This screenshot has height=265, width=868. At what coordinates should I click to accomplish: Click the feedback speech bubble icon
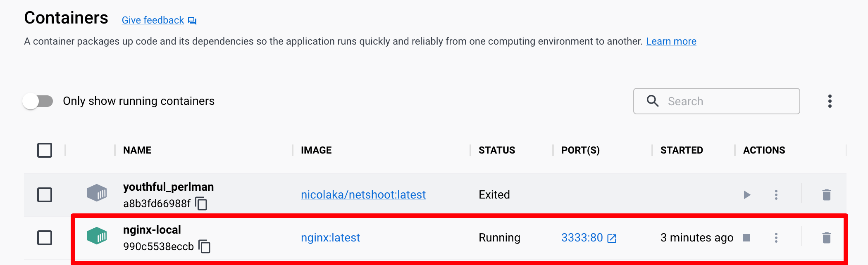[x=192, y=21]
